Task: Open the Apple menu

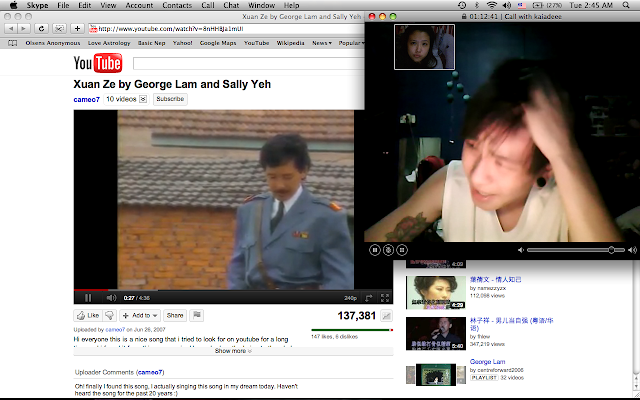Action: [x=13, y=5]
